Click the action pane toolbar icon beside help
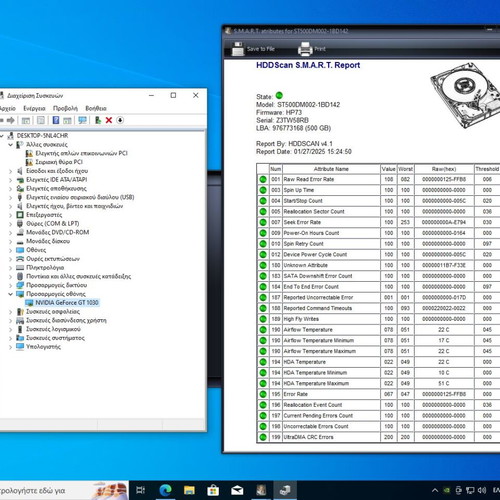 click(x=67, y=120)
